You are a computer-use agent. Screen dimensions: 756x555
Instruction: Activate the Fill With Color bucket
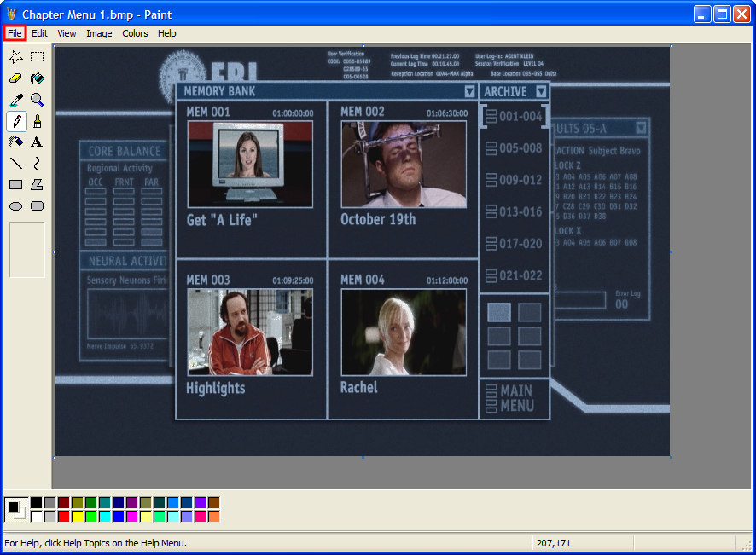(x=38, y=78)
